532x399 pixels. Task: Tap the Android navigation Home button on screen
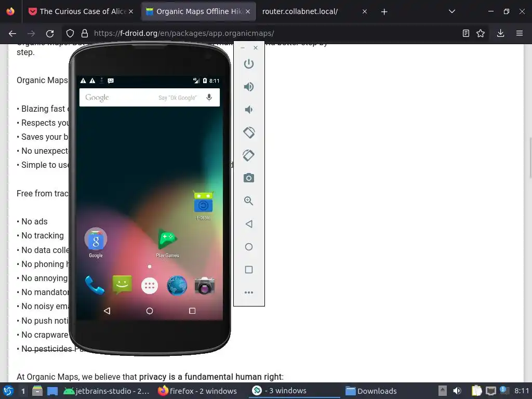(150, 311)
